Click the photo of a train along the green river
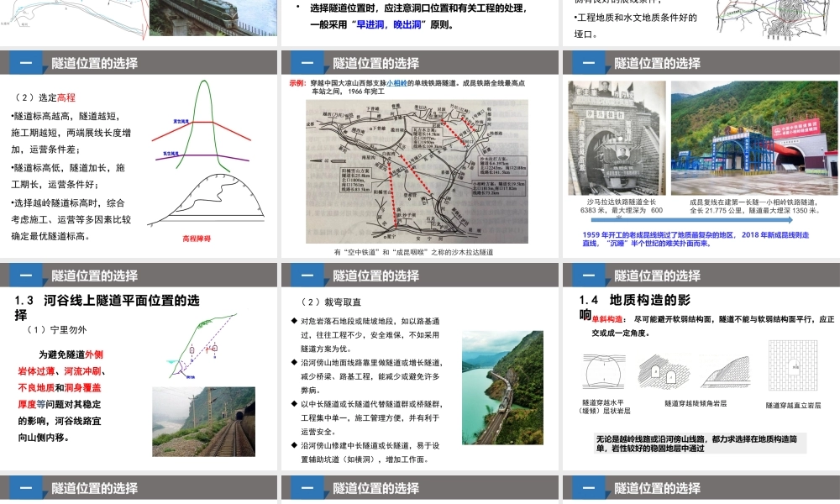This screenshot has width=840, height=504. tap(502, 388)
